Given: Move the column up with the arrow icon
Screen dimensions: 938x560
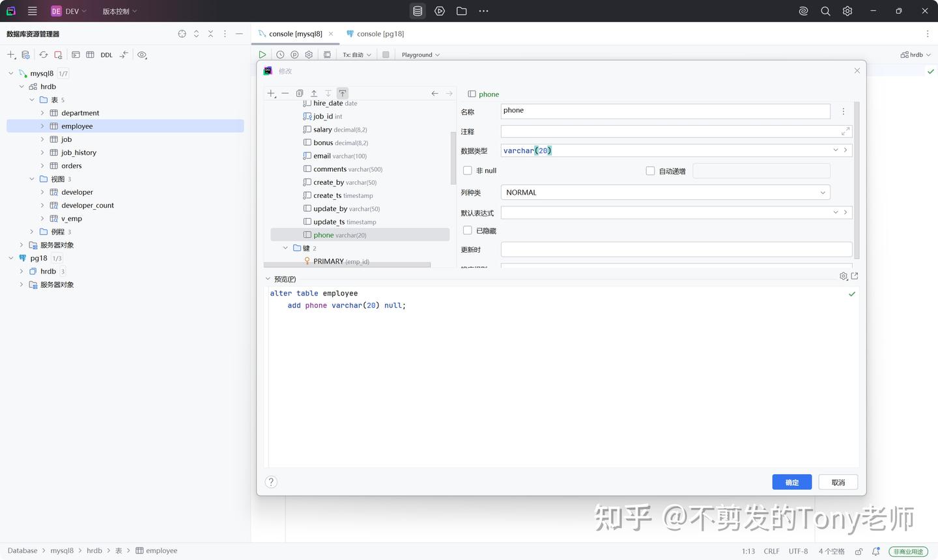Looking at the screenshot, I should pyautogui.click(x=314, y=93).
